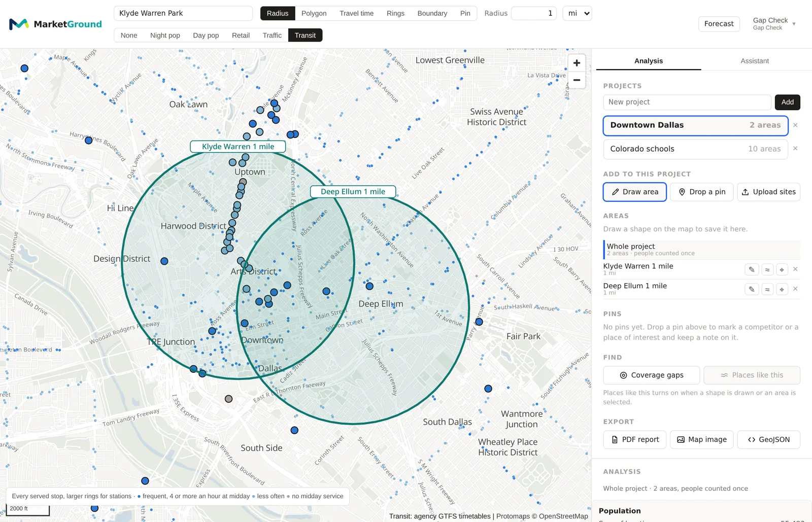The image size is (812, 522).
Task: Expand the Gap Check account menu
Action: (x=774, y=23)
